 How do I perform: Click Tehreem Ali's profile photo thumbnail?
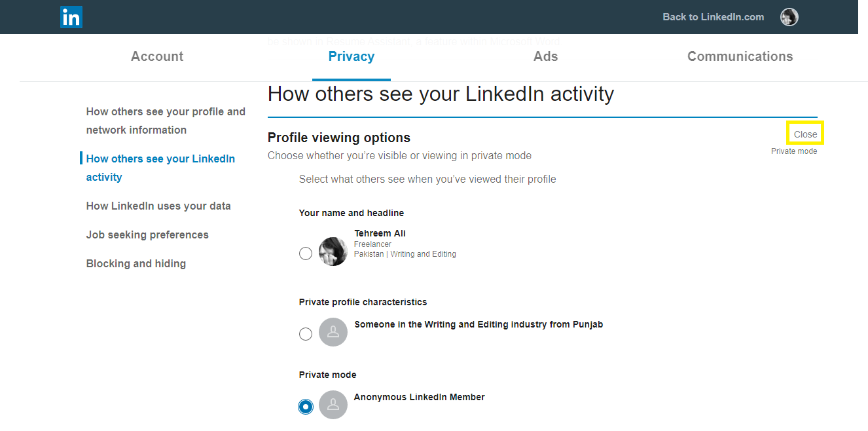[333, 252]
